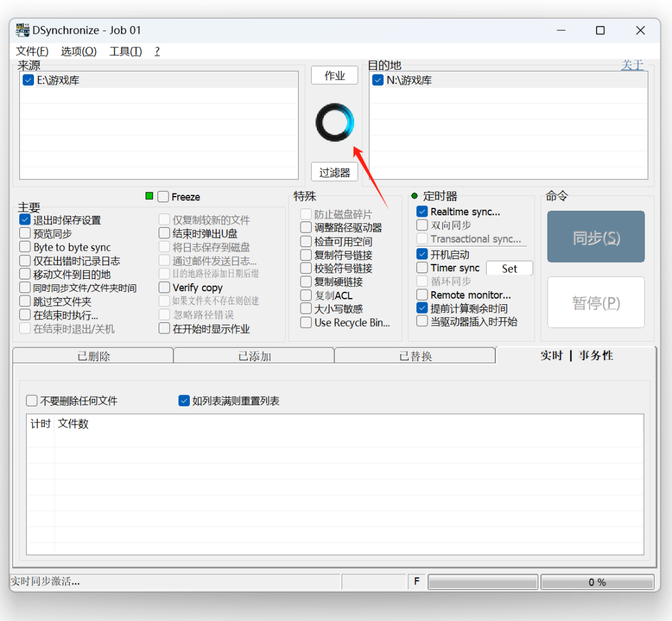Enable 双向同步 checkbox
The height and width of the screenshot is (621, 672).
[x=422, y=225]
